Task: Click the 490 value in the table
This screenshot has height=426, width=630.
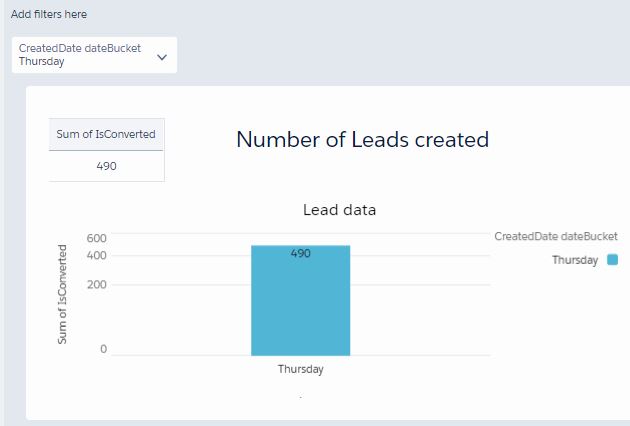Action: pos(107,166)
